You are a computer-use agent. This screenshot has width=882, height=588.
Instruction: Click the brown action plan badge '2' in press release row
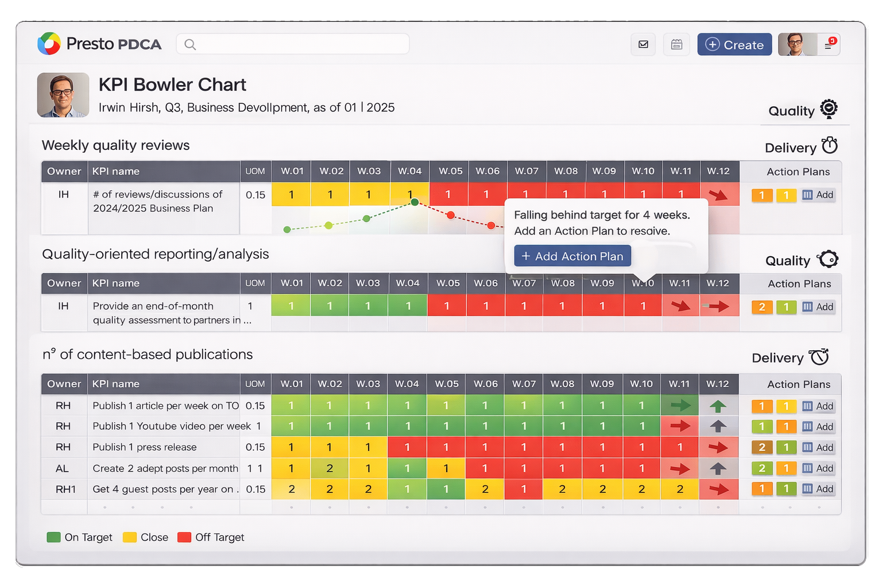(x=762, y=447)
